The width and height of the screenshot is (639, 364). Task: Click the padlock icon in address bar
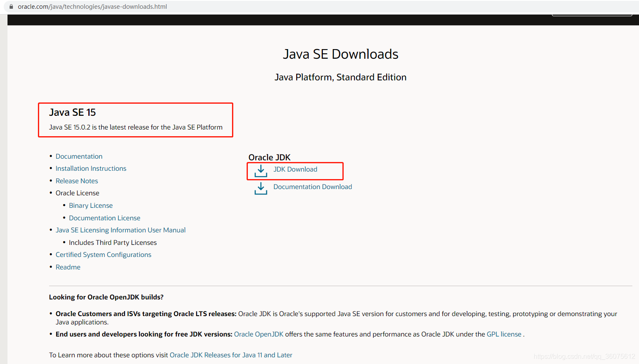[x=11, y=7]
